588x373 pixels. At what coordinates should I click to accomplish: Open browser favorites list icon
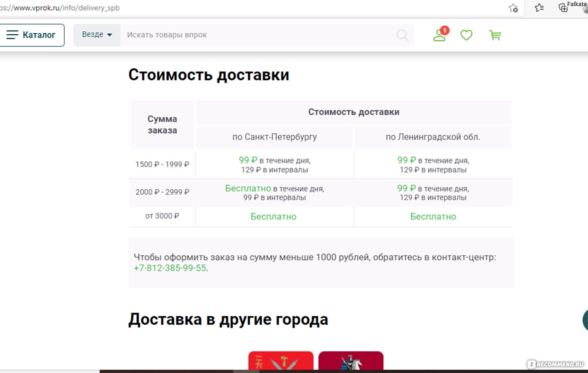(x=539, y=8)
